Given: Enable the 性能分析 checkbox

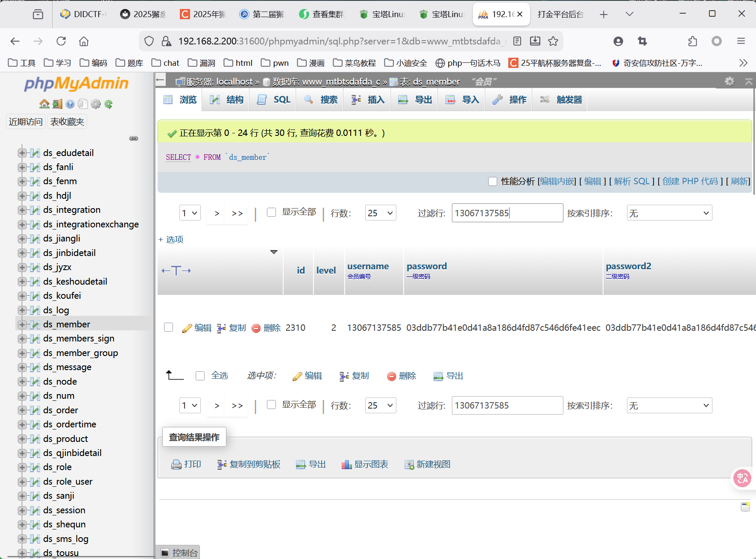Looking at the screenshot, I should click(x=492, y=182).
